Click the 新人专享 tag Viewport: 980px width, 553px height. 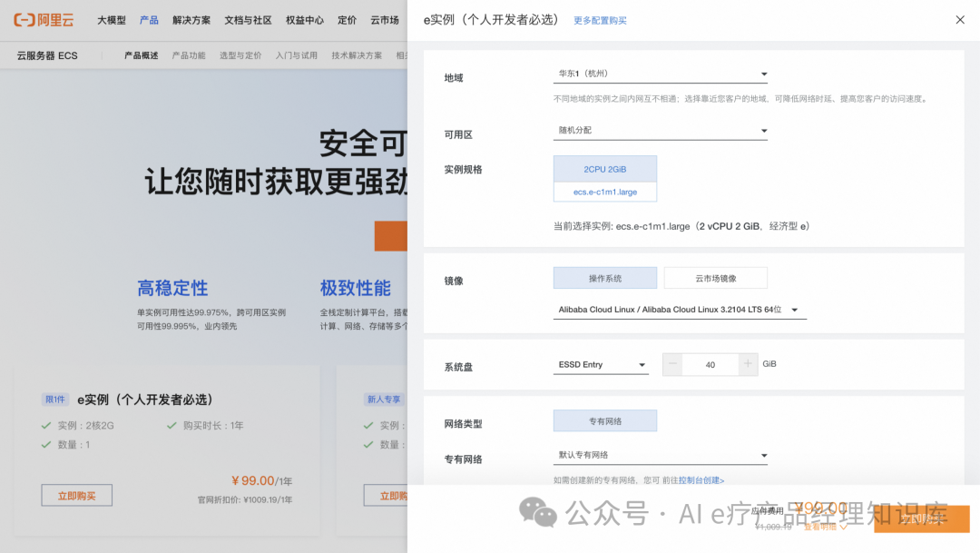[x=384, y=400]
